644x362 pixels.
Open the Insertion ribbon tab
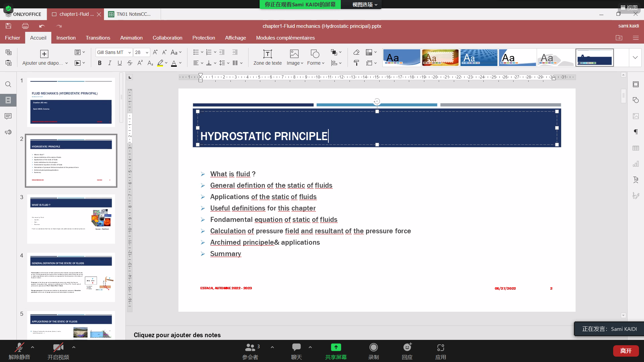point(66,38)
